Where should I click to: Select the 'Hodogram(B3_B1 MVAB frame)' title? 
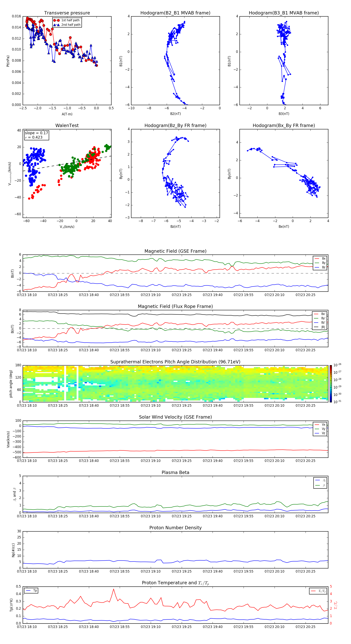click(x=284, y=13)
